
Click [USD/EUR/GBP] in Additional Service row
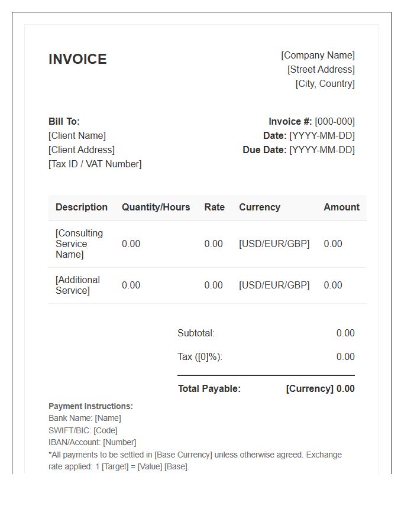pos(274,286)
